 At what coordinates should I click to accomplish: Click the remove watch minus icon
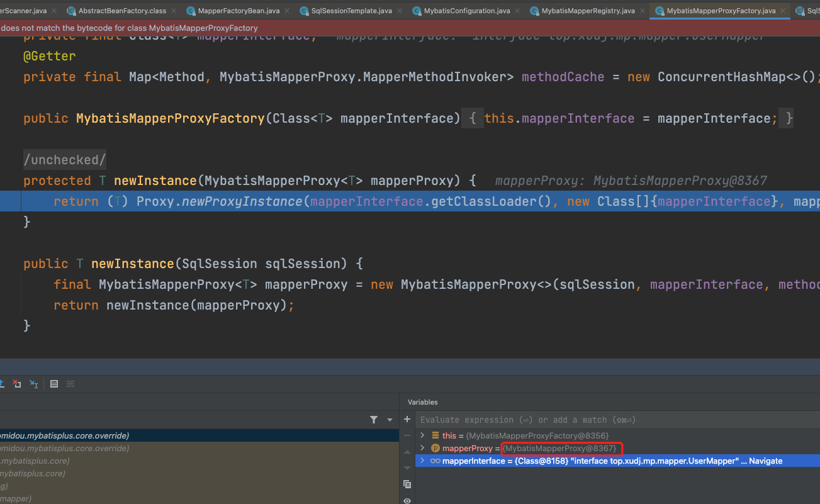pos(407,435)
